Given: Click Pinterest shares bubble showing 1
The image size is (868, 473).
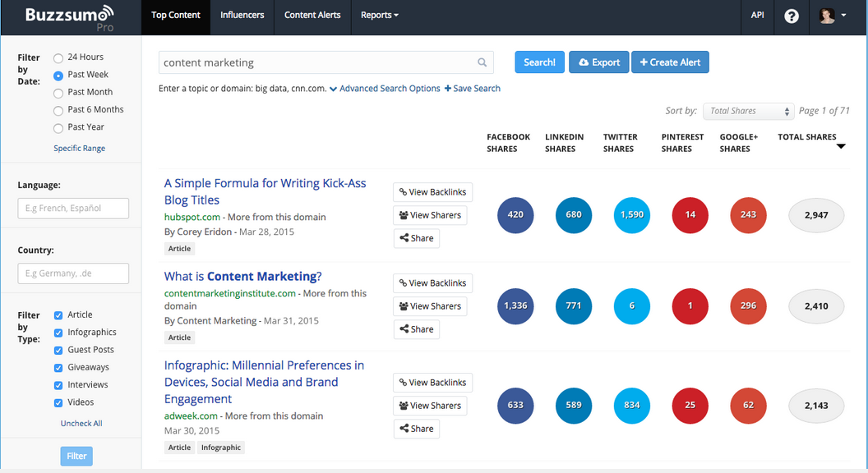Looking at the screenshot, I should point(690,306).
